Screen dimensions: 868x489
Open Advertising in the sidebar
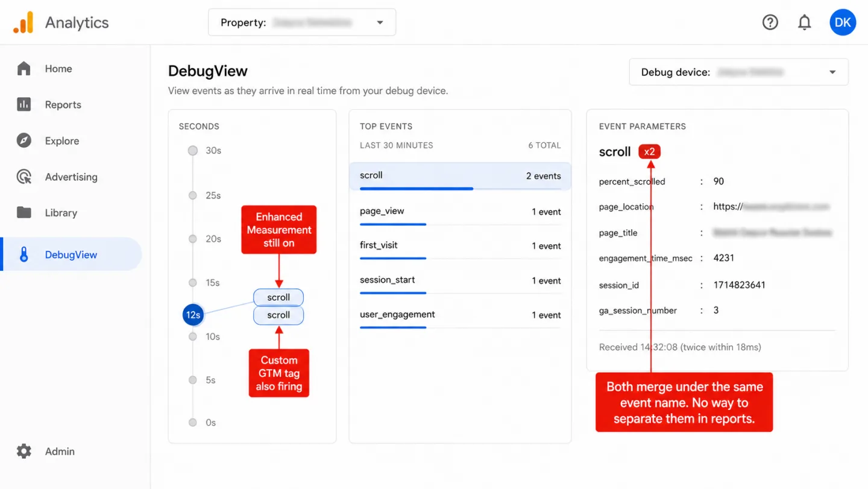71,177
